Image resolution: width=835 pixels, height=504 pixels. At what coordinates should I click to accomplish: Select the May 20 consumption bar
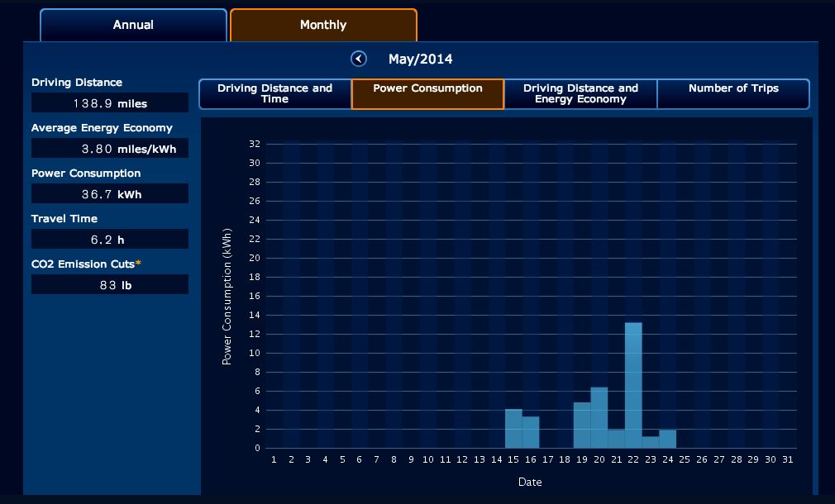(x=599, y=417)
